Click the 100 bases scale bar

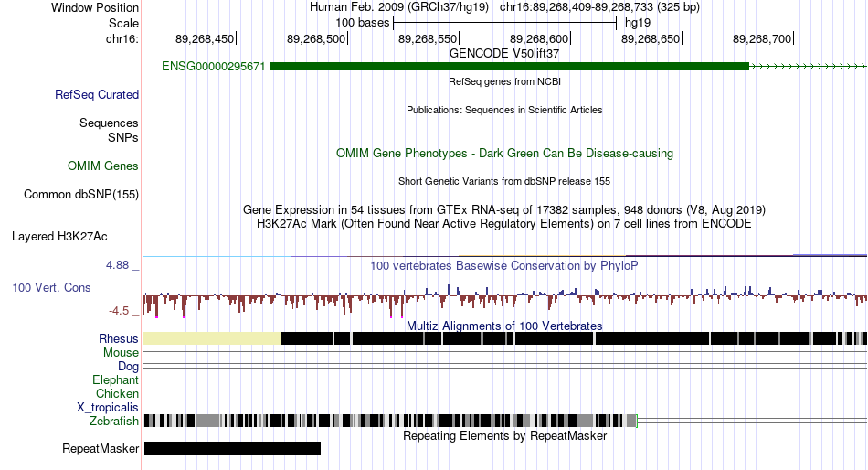[x=504, y=23]
